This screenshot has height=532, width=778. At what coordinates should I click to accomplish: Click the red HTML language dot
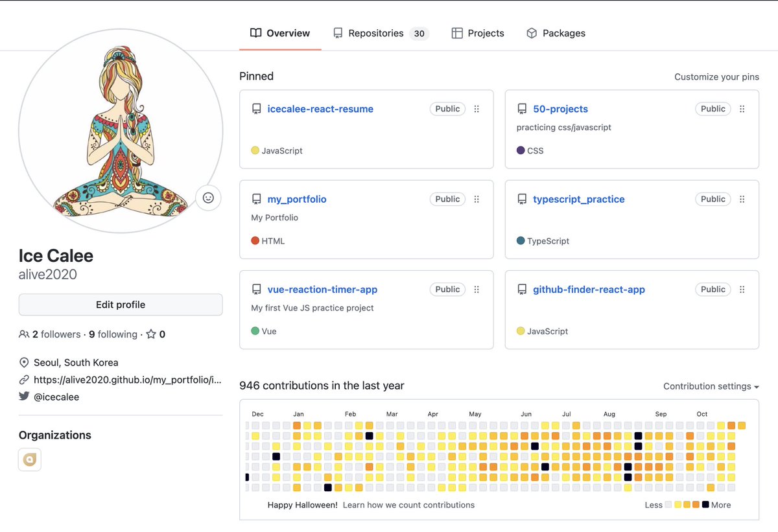[x=255, y=241]
